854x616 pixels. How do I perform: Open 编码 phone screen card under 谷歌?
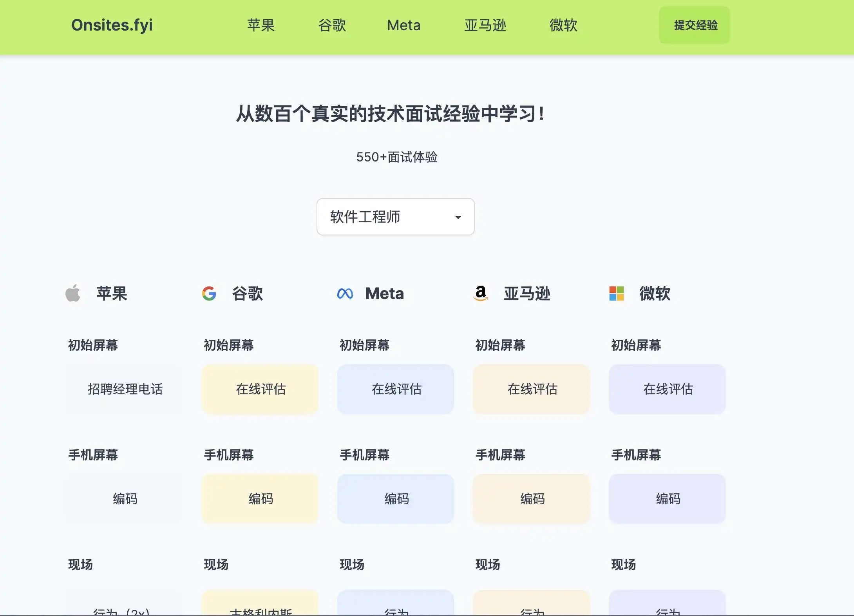[260, 499]
